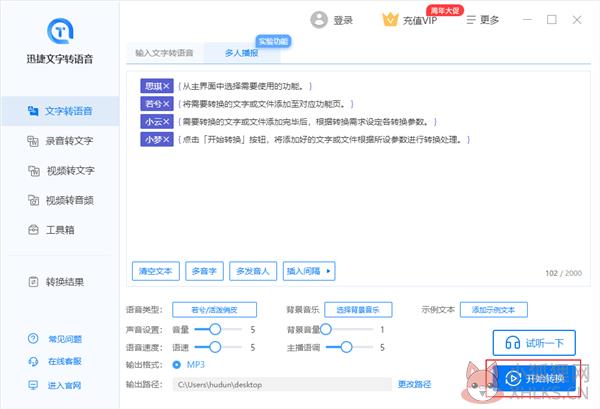Image resolution: width=600 pixels, height=409 pixels.
Task: Remove the 思琪 speaker tag
Action: (x=166, y=86)
